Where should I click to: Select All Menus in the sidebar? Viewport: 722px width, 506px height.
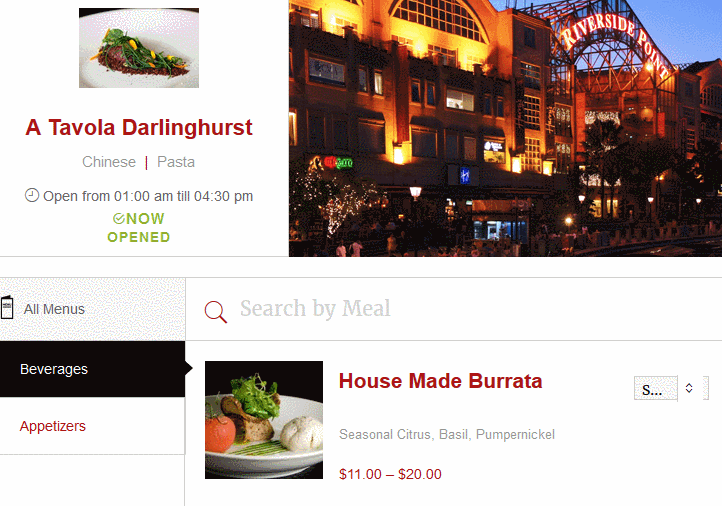coord(93,309)
